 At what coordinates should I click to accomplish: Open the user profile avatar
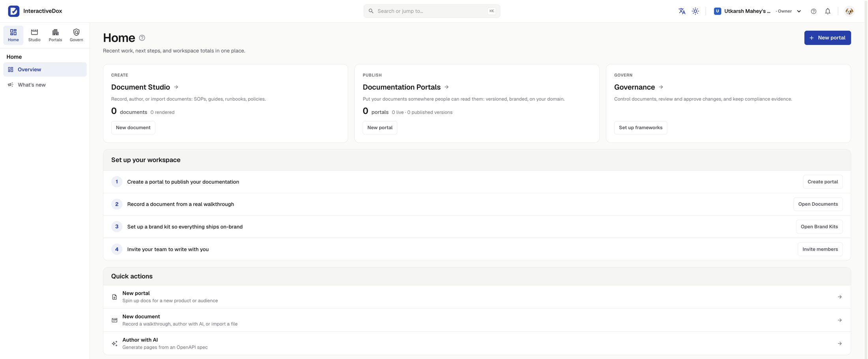tap(849, 11)
